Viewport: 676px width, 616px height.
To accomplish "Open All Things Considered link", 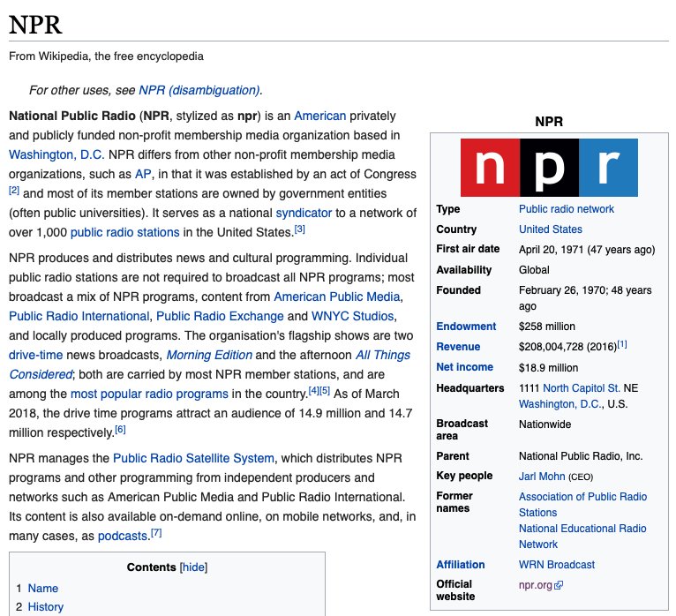I will tap(383, 355).
